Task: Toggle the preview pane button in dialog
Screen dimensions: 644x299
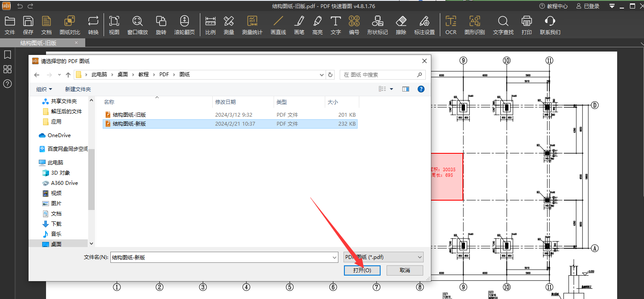Action: point(405,89)
